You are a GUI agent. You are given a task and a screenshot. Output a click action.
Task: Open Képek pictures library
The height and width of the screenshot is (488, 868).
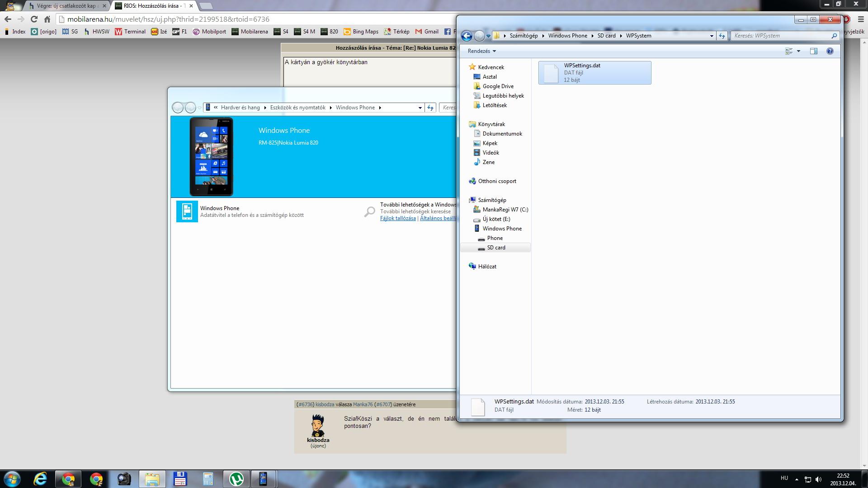pos(490,143)
